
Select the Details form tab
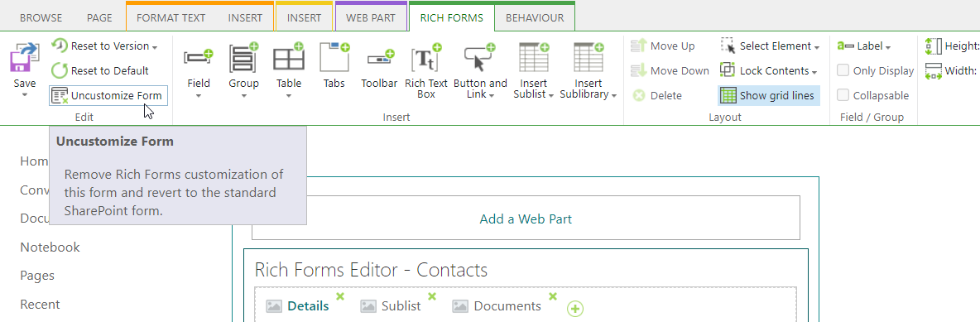[297, 306]
